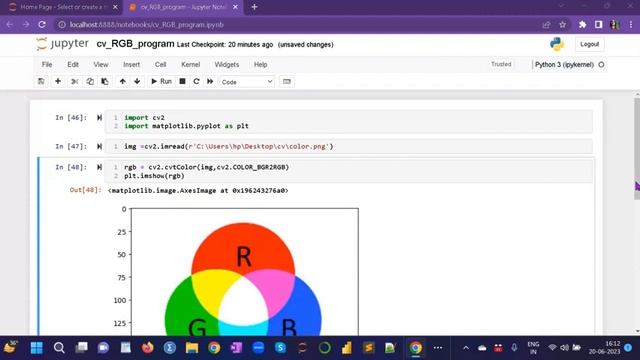Click into the cv2.imread code cell

(x=348, y=146)
